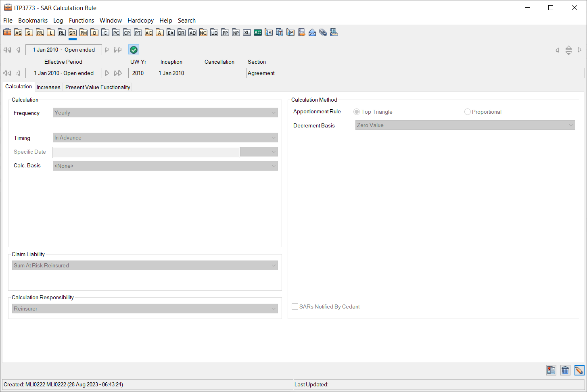Expand the Decrement Basis dropdown

[x=465, y=125]
